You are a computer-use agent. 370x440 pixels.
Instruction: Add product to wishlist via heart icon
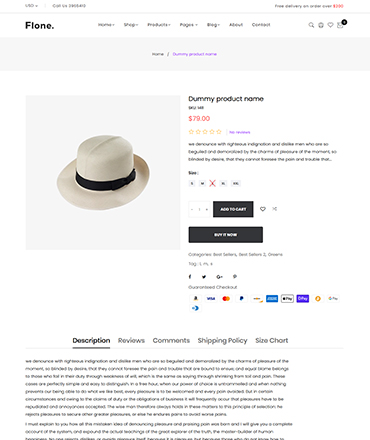pos(263,209)
